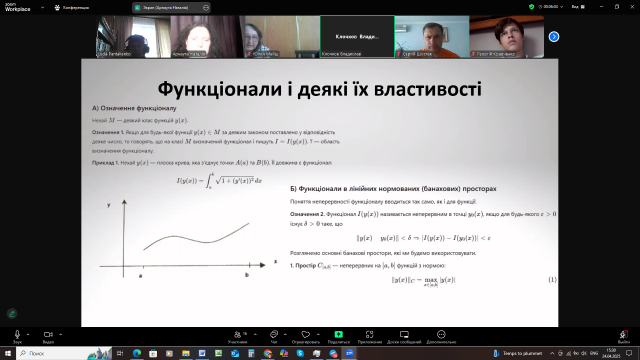Open Microsoft Store from taskbar

(153, 353)
